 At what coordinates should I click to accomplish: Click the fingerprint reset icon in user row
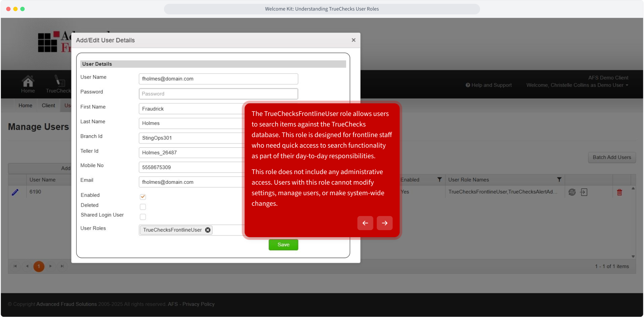572,192
